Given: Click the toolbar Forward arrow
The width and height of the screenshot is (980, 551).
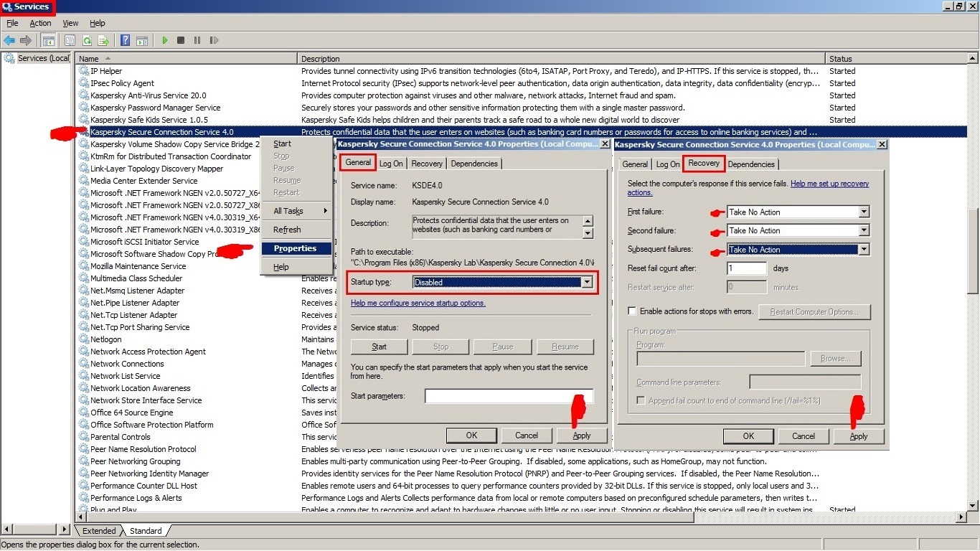Looking at the screenshot, I should (x=26, y=41).
